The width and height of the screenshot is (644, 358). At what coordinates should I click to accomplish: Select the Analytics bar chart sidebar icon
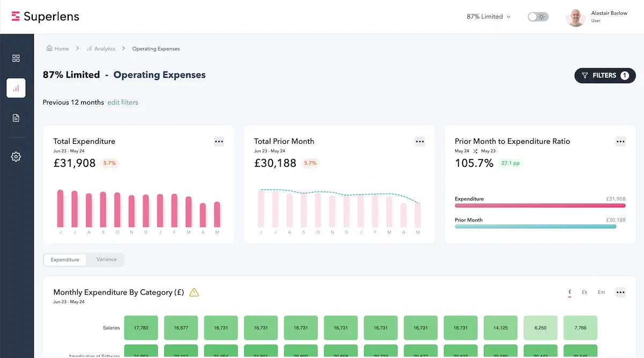16,88
